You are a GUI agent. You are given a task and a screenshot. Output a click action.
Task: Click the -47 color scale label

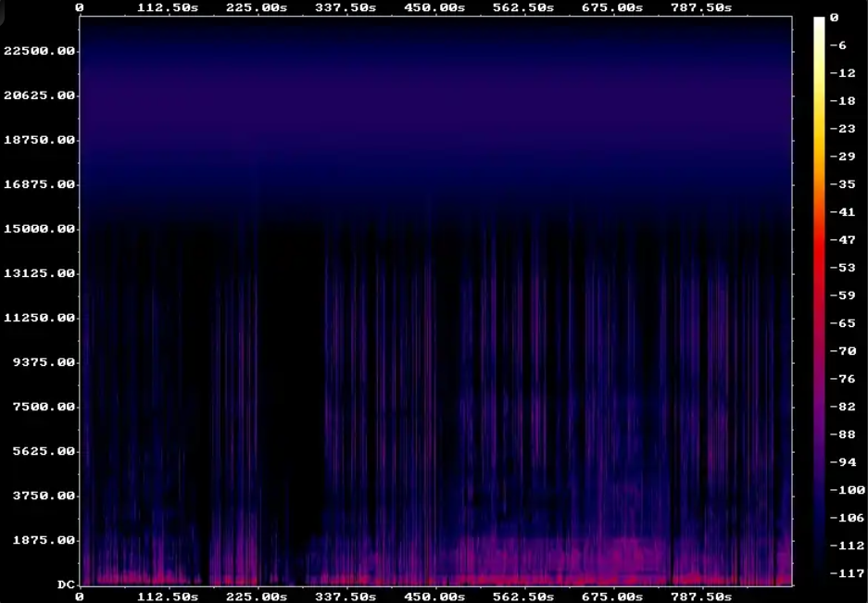(843, 240)
